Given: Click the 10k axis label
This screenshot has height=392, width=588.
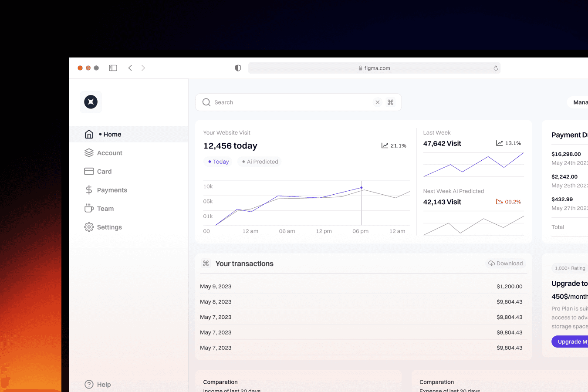Looking at the screenshot, I should (x=208, y=186).
